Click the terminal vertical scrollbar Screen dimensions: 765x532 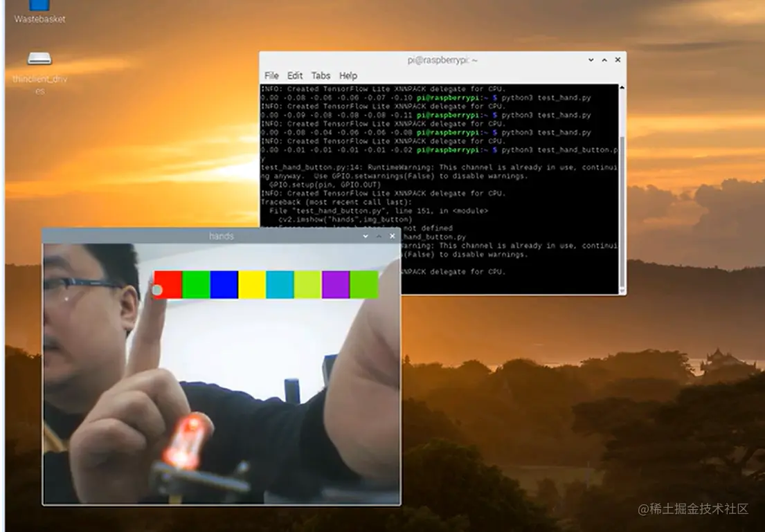(x=622, y=212)
